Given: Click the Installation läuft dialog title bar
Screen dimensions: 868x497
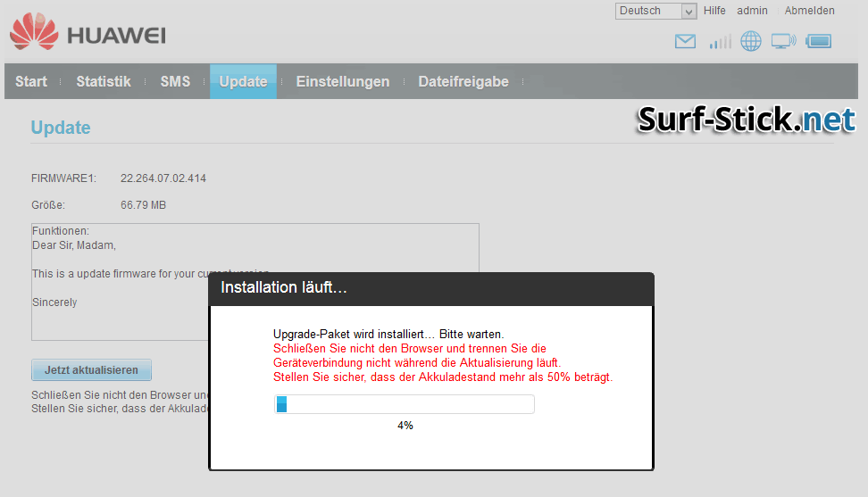Looking at the screenshot, I should (431, 288).
